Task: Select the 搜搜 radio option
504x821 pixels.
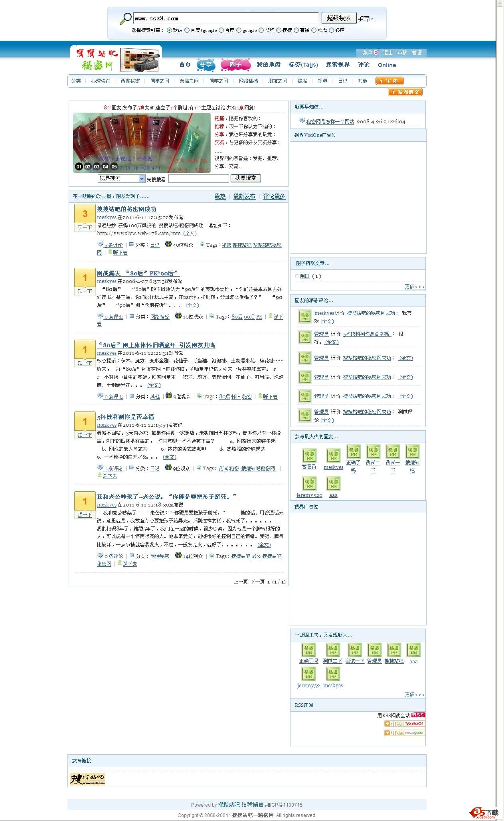Action: 279,30
